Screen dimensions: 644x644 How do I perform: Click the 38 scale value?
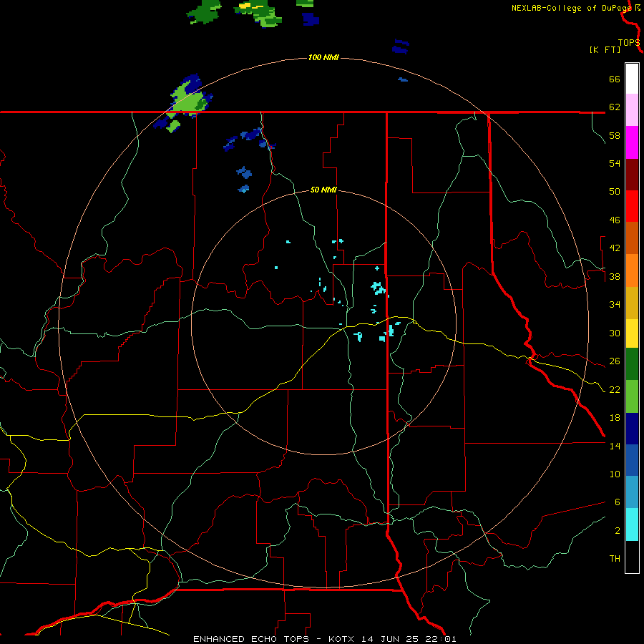(x=615, y=276)
